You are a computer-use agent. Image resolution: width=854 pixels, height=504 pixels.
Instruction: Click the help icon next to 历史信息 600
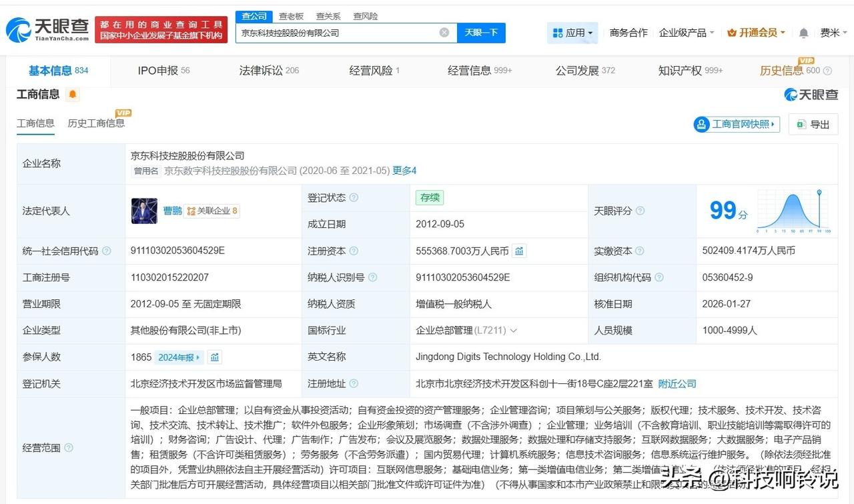(x=828, y=71)
